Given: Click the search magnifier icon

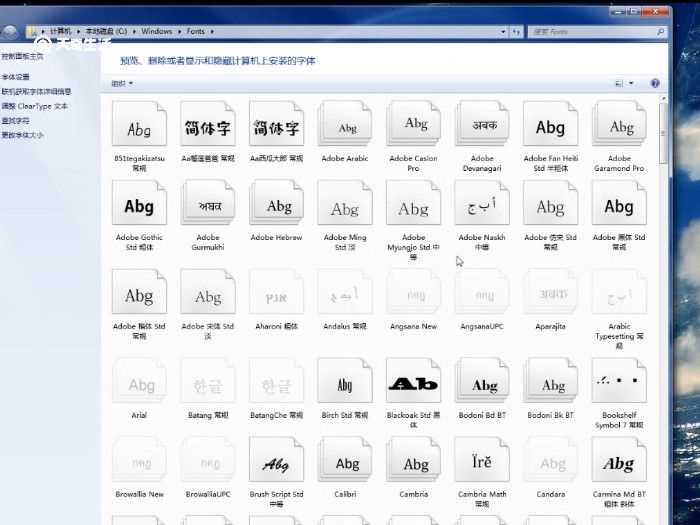Looking at the screenshot, I should click(x=660, y=32).
